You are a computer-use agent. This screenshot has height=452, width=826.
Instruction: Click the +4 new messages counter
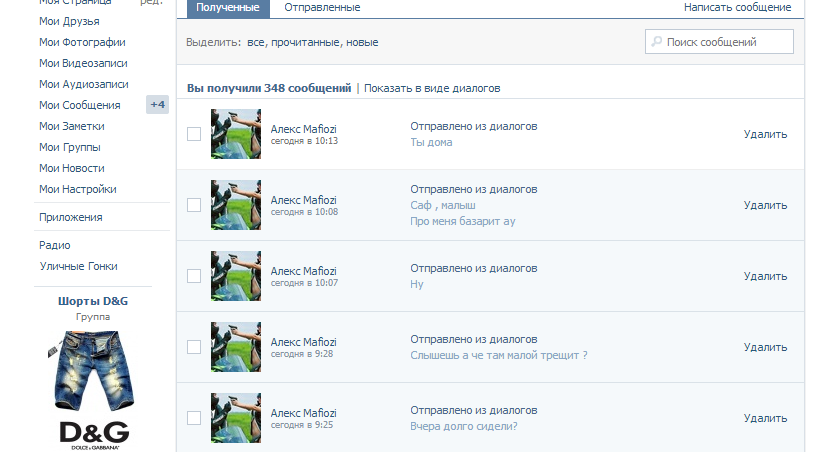click(158, 105)
